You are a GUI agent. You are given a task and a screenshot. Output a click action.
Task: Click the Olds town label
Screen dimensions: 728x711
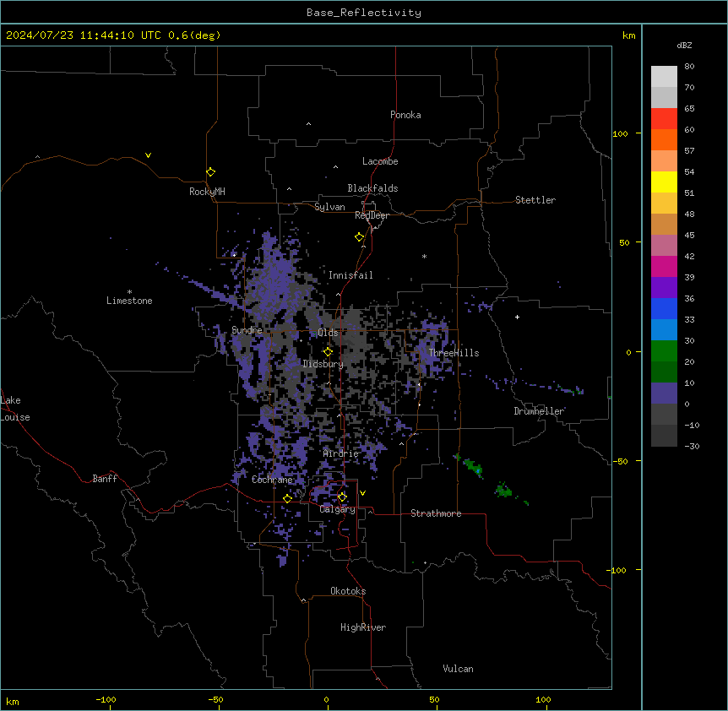click(328, 333)
